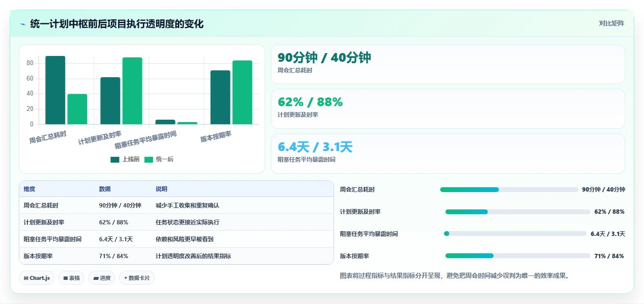Click the footnote text starting 图表将过程指标
Image resolution: width=644 pixels, height=304 pixels.
tap(455, 276)
